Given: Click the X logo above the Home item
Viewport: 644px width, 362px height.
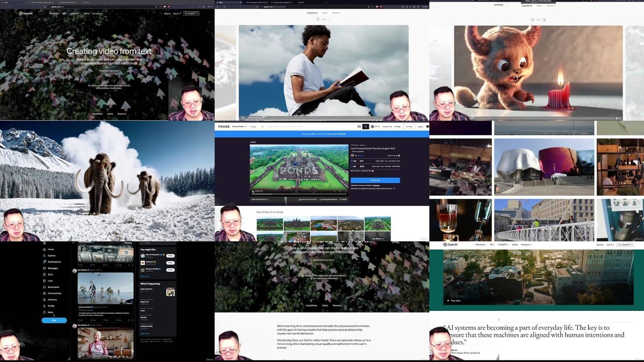Looking at the screenshot, I should point(44,243).
